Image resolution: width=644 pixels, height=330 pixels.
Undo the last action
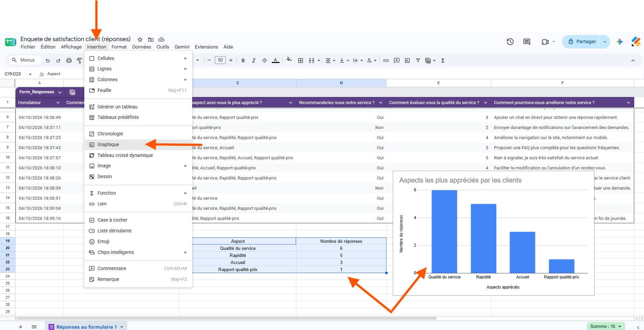pos(48,61)
